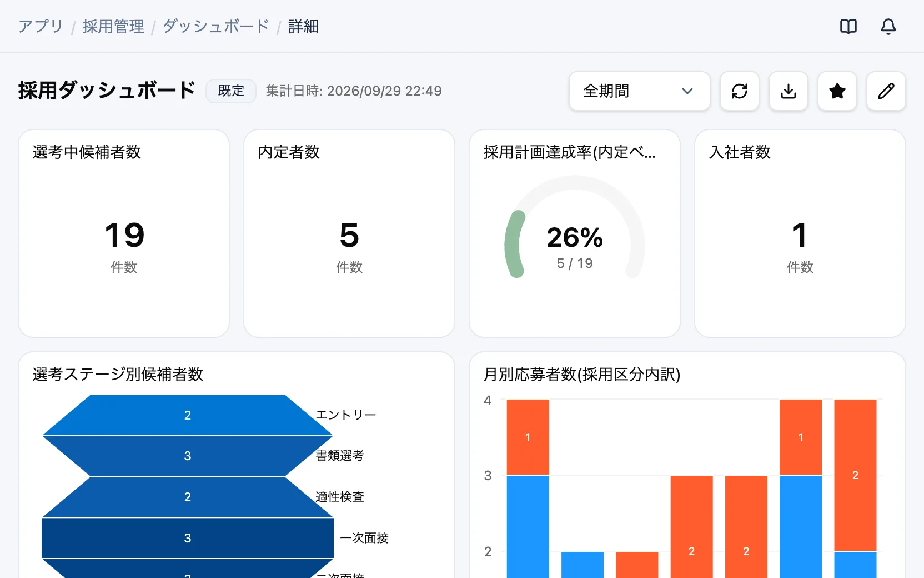Click the エントリー funnel segment
The width and height of the screenshot is (924, 578).
pos(188,415)
